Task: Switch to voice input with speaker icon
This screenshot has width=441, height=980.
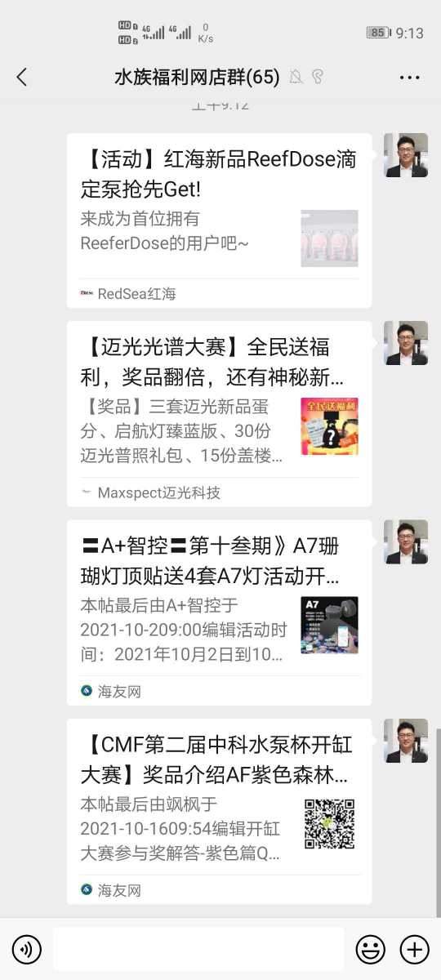Action: pyautogui.click(x=27, y=949)
